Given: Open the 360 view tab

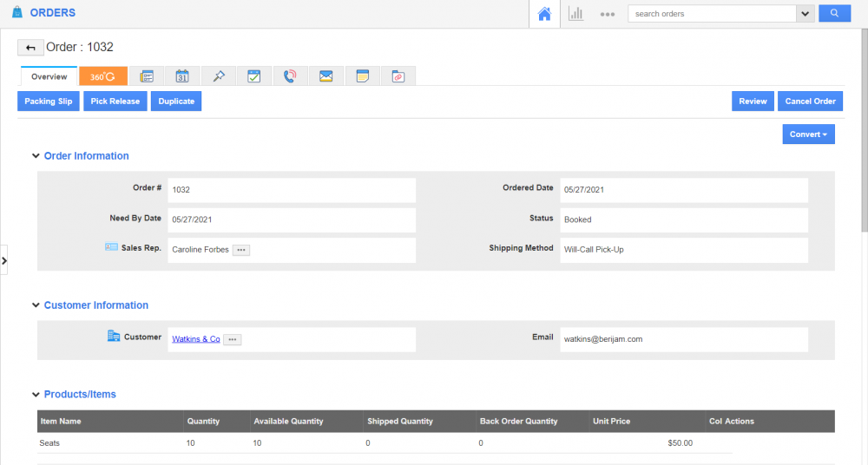Looking at the screenshot, I should [x=103, y=76].
